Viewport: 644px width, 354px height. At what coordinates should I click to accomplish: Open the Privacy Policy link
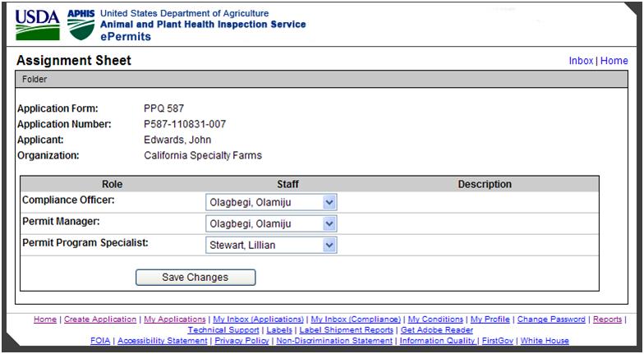[x=241, y=341]
